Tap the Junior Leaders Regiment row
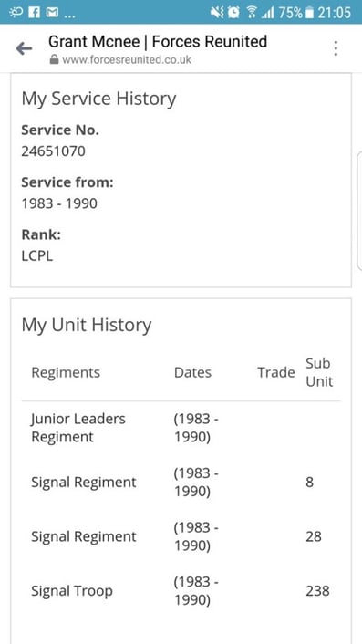 [181, 428]
